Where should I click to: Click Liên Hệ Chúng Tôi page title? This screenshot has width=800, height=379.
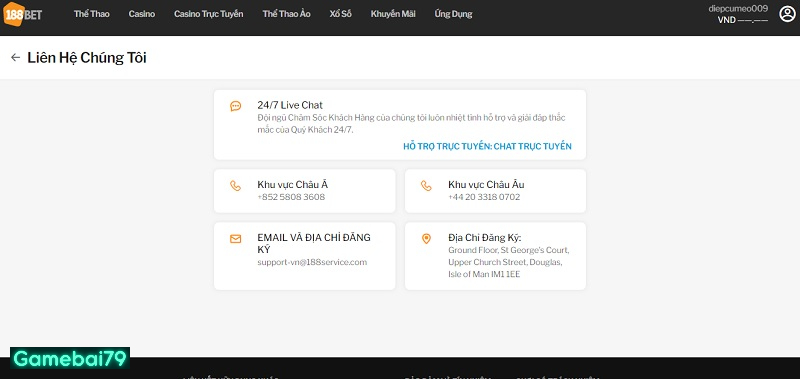pyautogui.click(x=87, y=58)
